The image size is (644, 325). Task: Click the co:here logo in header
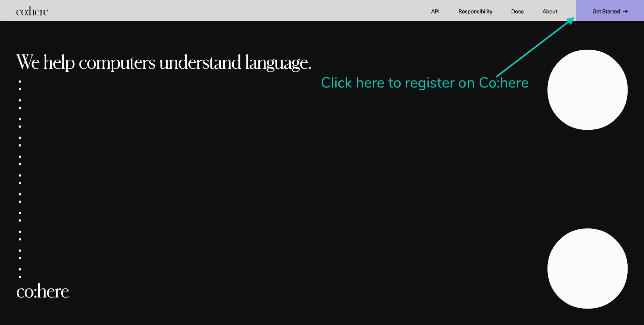click(32, 11)
